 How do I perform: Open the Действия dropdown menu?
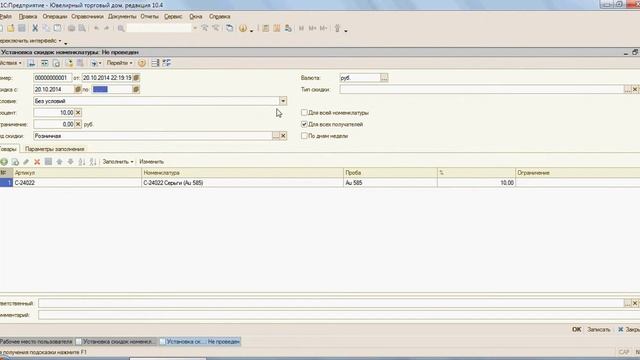[x=11, y=63]
